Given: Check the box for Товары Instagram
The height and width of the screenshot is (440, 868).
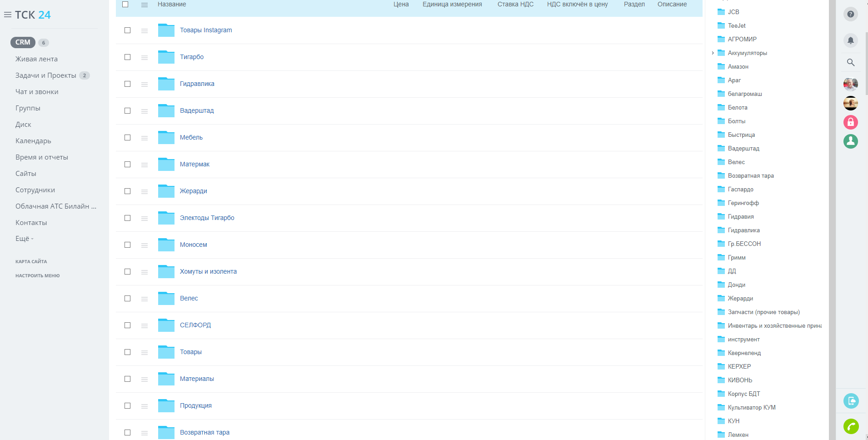Looking at the screenshot, I should pos(128,30).
